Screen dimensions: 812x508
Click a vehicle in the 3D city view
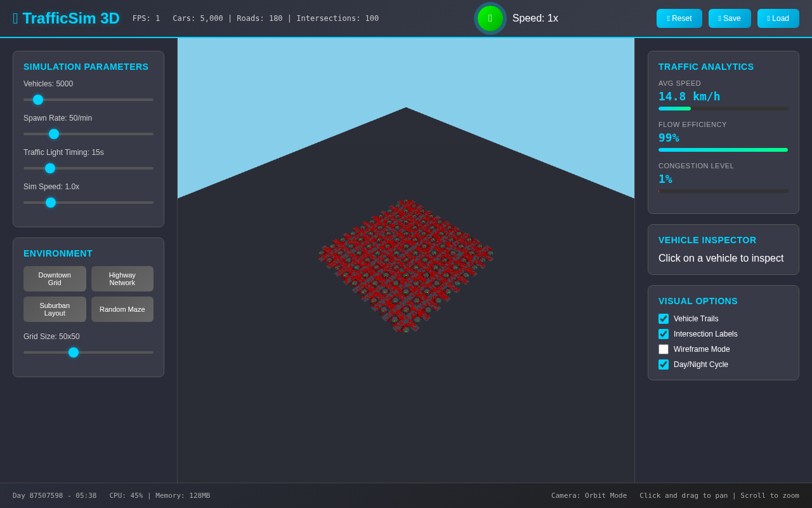pos(406,264)
